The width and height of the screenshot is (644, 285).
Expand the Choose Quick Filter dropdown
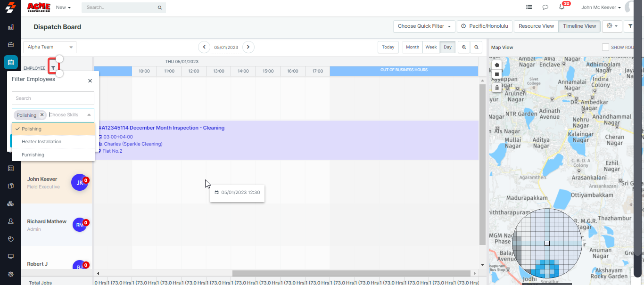[x=424, y=26]
